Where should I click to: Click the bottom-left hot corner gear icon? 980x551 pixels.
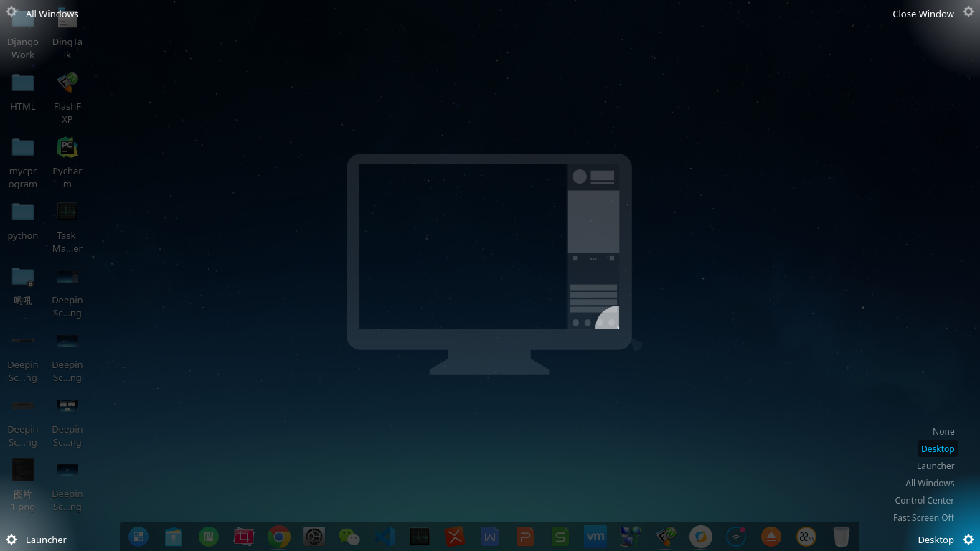11,540
